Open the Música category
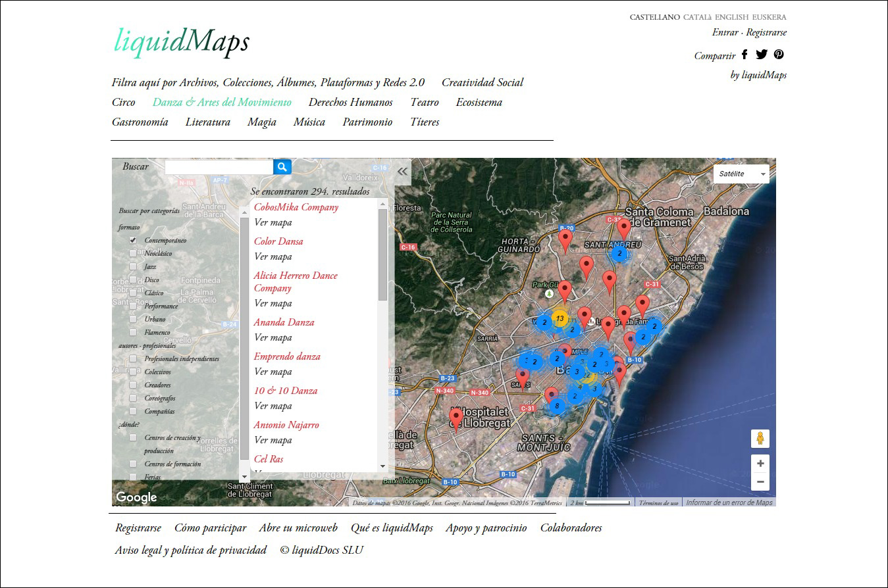 click(x=309, y=122)
